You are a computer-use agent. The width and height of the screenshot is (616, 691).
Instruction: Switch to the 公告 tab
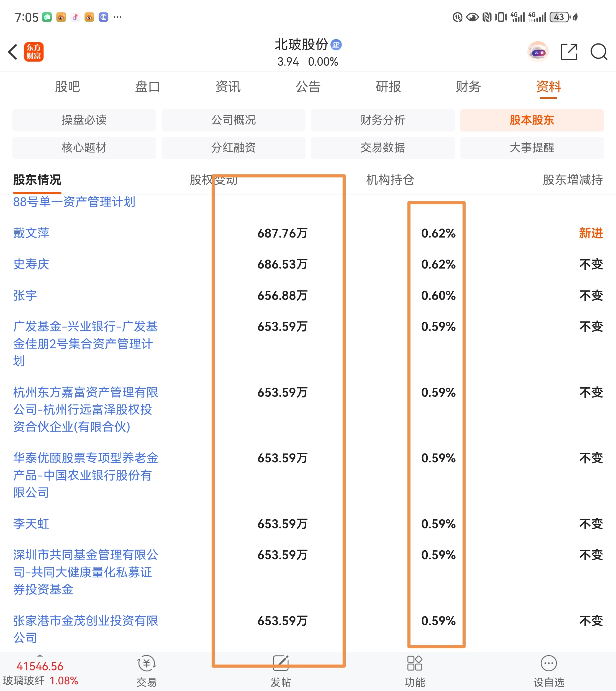click(308, 87)
